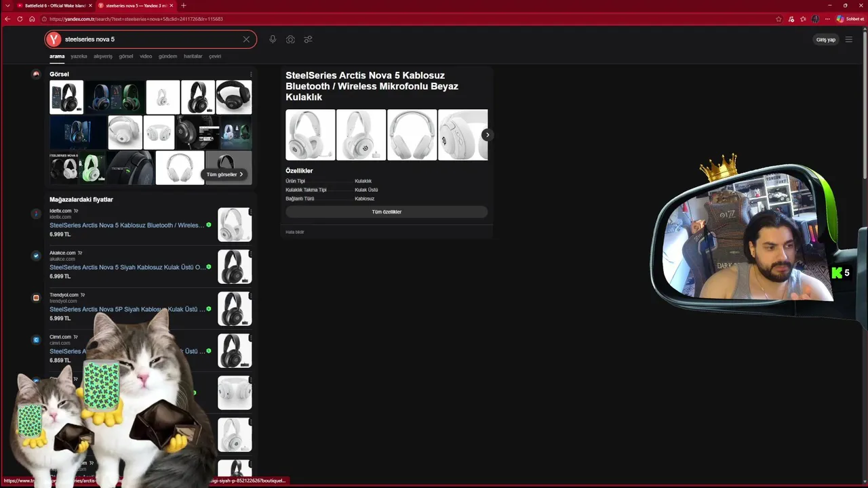Switch to the çeviri tab

tap(215, 56)
